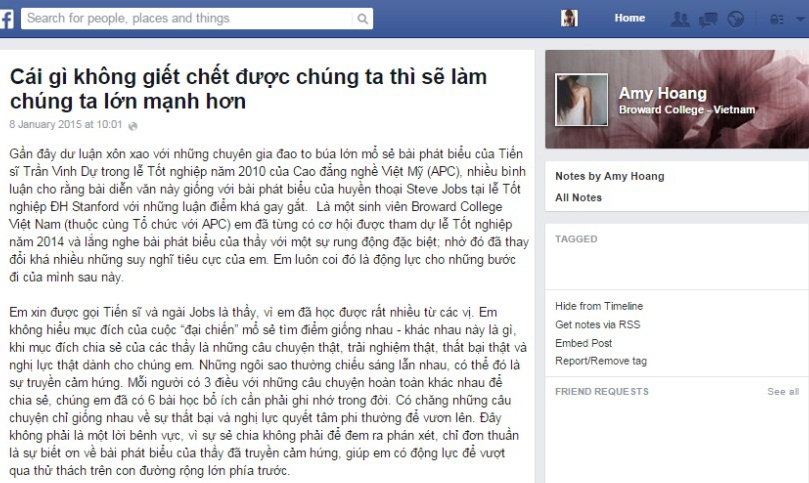Viewport: 809px width, 483px height.
Task: Select Hide from Timeline
Action: 599,306
